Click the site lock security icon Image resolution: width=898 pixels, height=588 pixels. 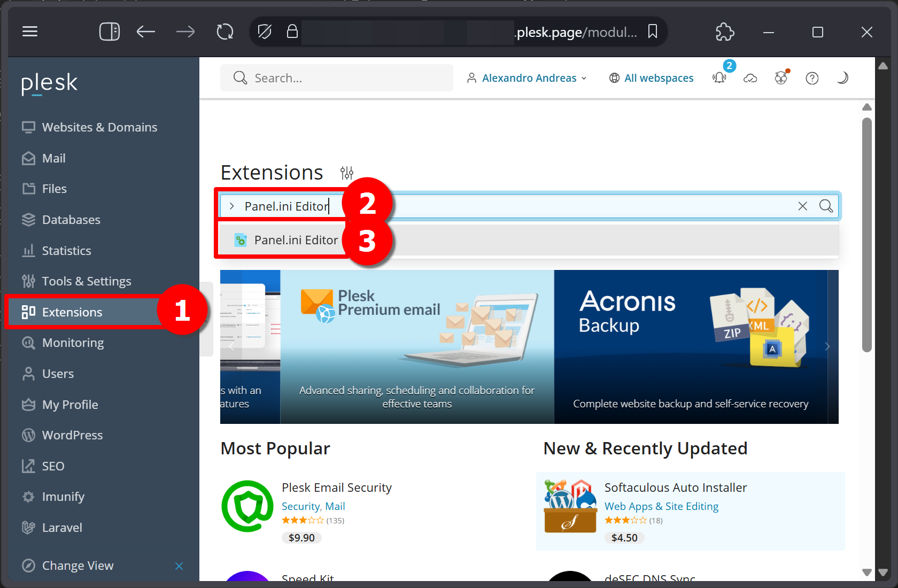click(292, 31)
